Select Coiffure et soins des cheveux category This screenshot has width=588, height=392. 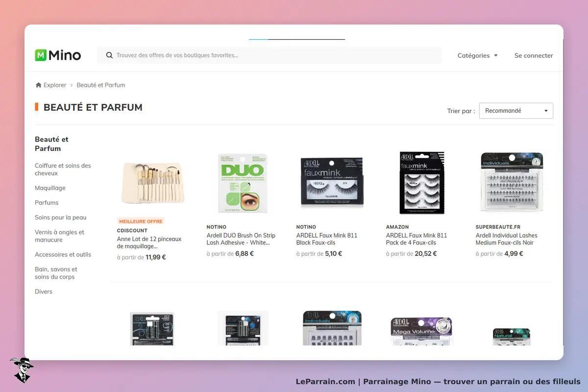(63, 170)
